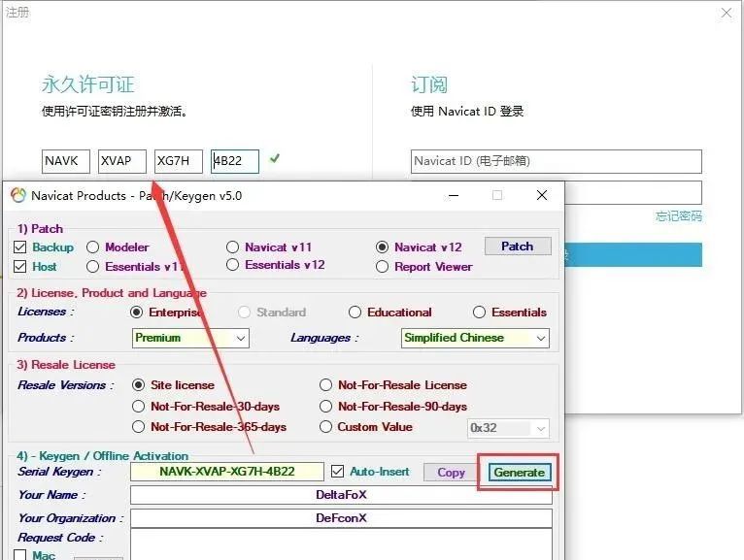Image resolution: width=744 pixels, height=560 pixels.
Task: Click Your Name field DeltaFoX
Action: click(x=341, y=495)
